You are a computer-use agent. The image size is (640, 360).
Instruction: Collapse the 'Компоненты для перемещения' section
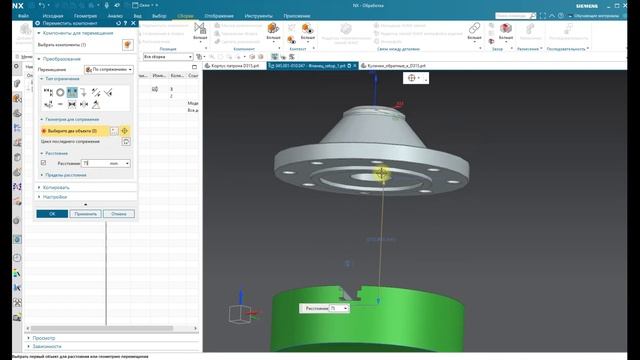coord(75,33)
